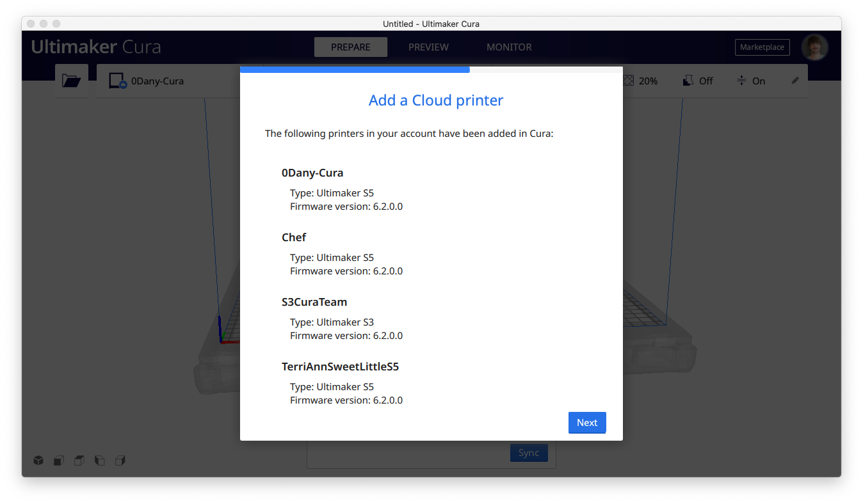Switch to right side view icon
This screenshot has height=504, width=863.
pyautogui.click(x=120, y=461)
